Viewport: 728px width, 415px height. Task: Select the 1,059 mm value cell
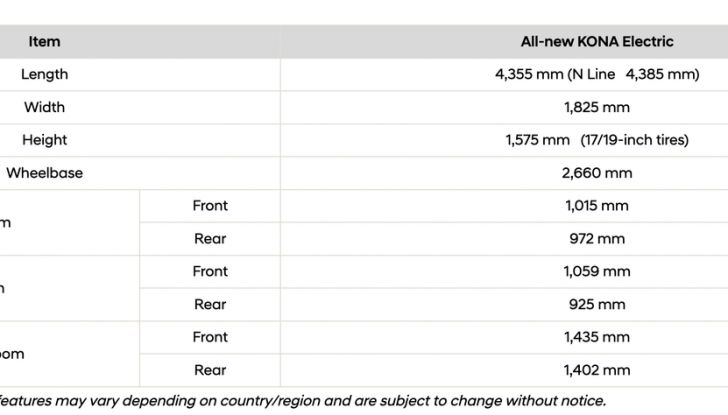click(x=597, y=272)
